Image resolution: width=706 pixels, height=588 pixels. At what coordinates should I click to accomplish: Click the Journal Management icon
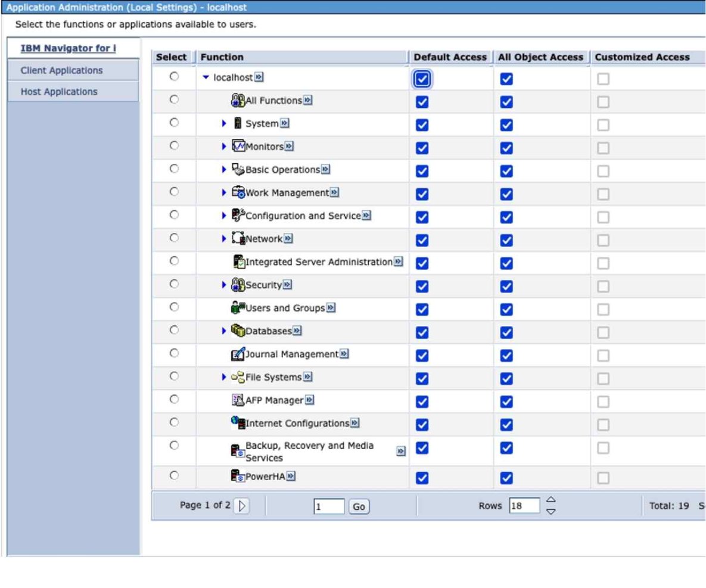[238, 354]
